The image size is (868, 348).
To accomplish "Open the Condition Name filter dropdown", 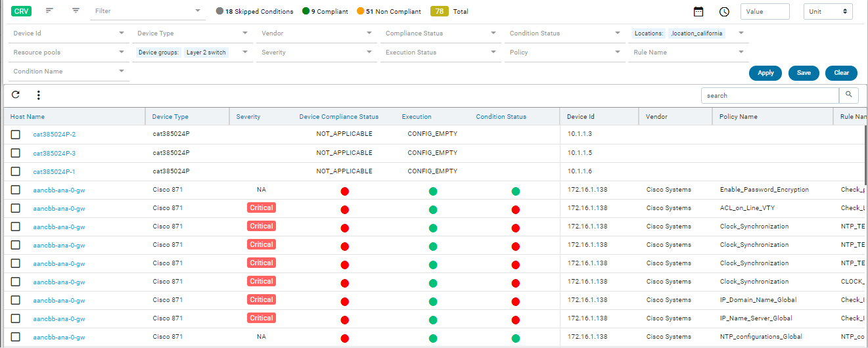I will pyautogui.click(x=122, y=71).
